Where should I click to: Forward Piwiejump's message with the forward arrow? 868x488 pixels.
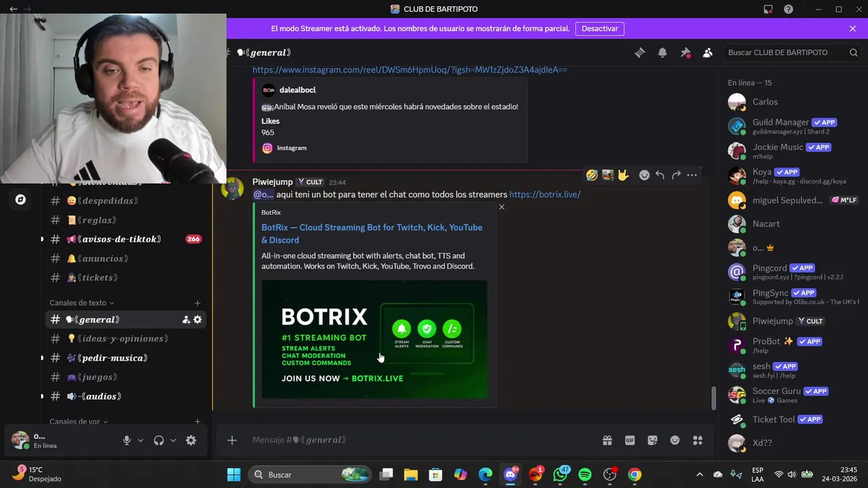pyautogui.click(x=676, y=175)
